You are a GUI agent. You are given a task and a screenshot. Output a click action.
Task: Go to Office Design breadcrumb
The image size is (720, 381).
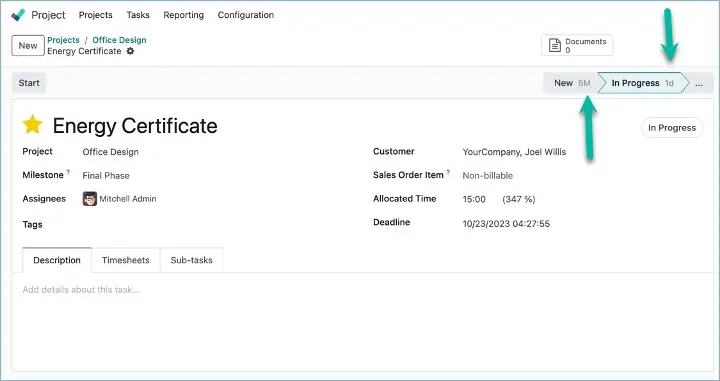click(x=119, y=40)
